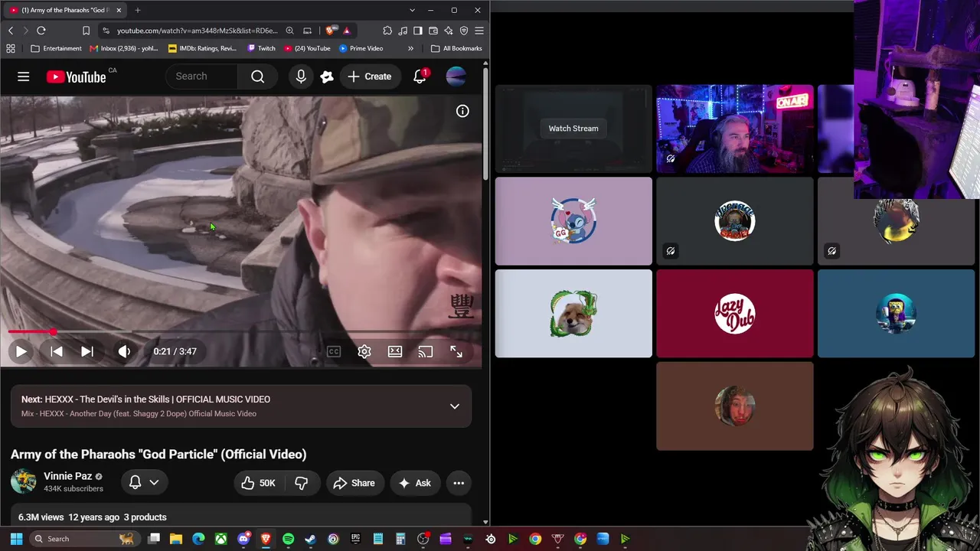980x551 pixels.
Task: Open the Leo AI sparkle icon in toolbar
Action: pyautogui.click(x=449, y=31)
